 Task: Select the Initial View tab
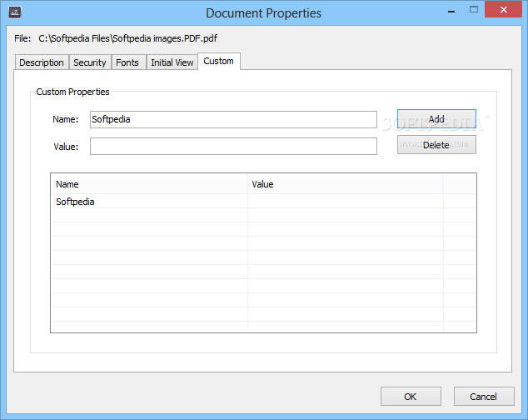172,62
